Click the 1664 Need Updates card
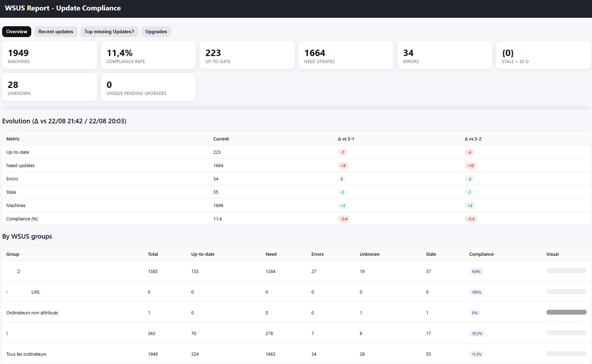Viewport: 592px width, 364px height. pyautogui.click(x=346, y=55)
